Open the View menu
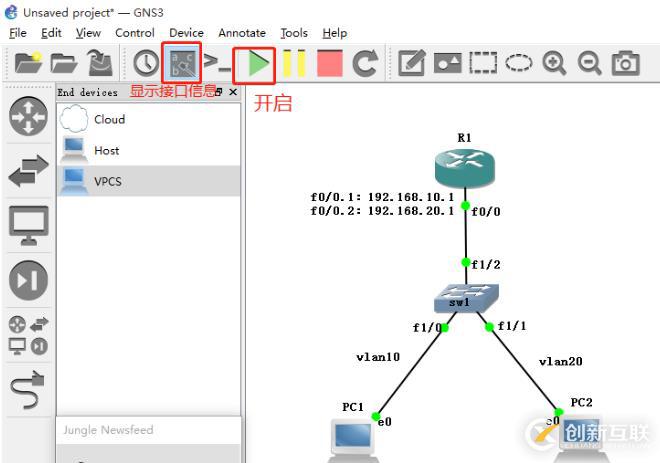 88,33
